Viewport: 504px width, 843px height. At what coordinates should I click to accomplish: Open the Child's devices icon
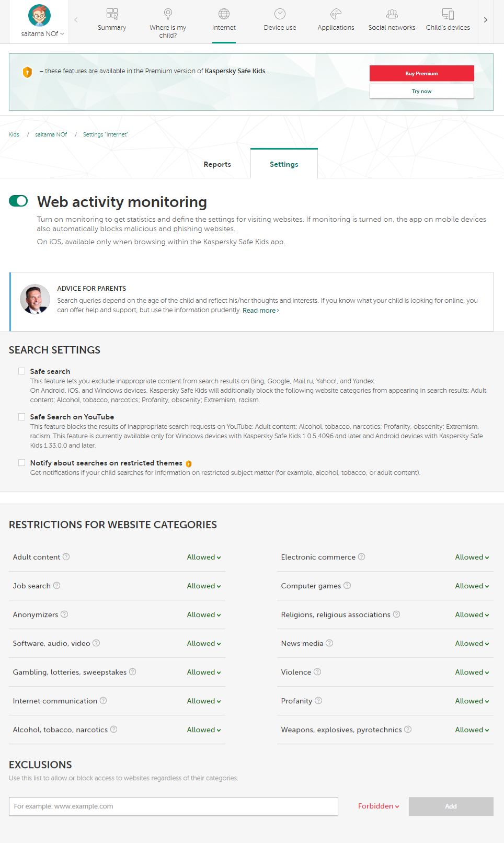click(448, 14)
